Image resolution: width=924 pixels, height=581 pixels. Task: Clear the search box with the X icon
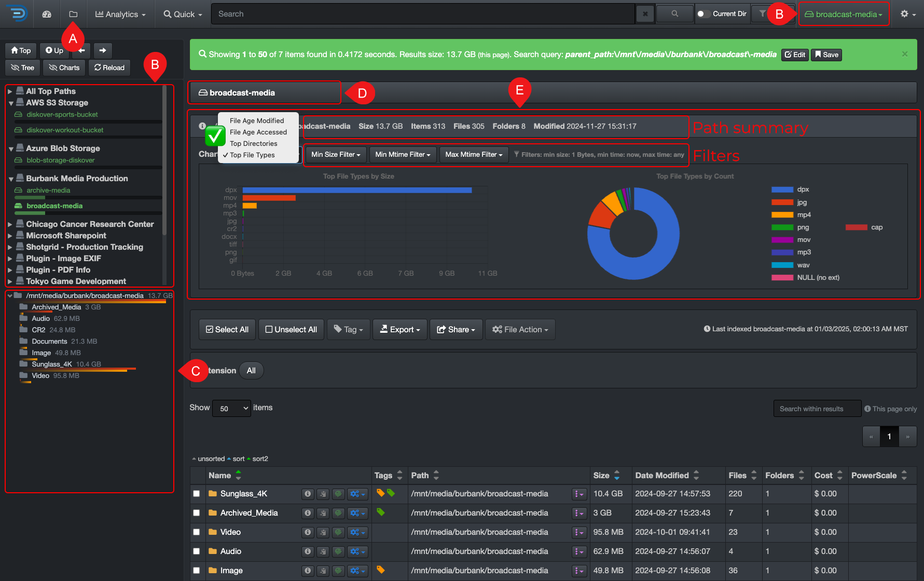(x=645, y=14)
